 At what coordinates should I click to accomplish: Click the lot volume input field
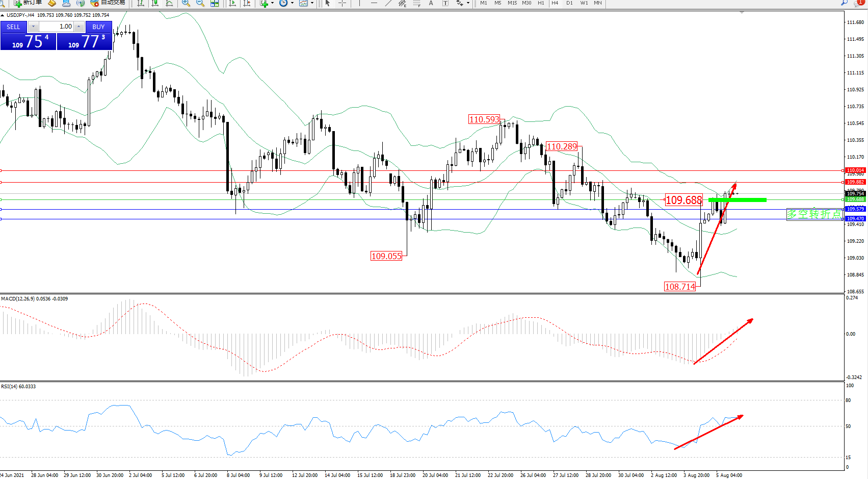(57, 27)
